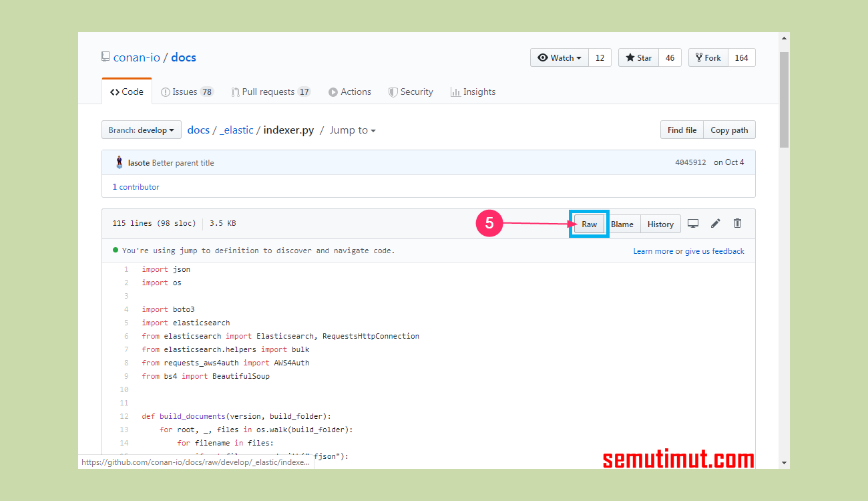This screenshot has width=868, height=501.
Task: Open the Watch notifications dropdown arrow
Action: 578,57
